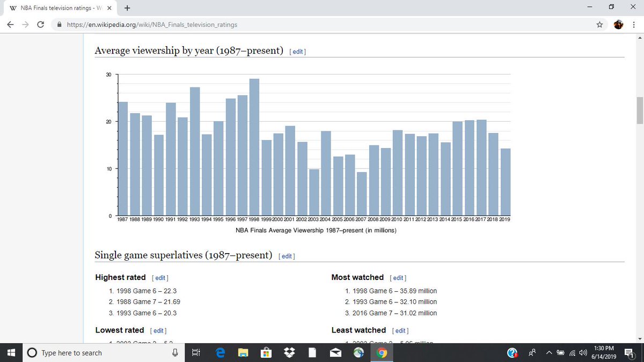Open File Explorer from the taskbar
644x362 pixels.
pyautogui.click(x=244, y=353)
